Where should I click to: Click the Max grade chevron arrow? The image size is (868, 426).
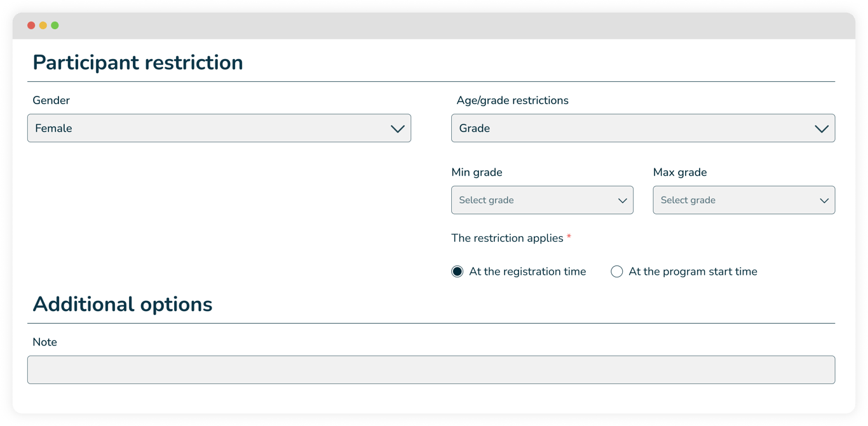[824, 201]
